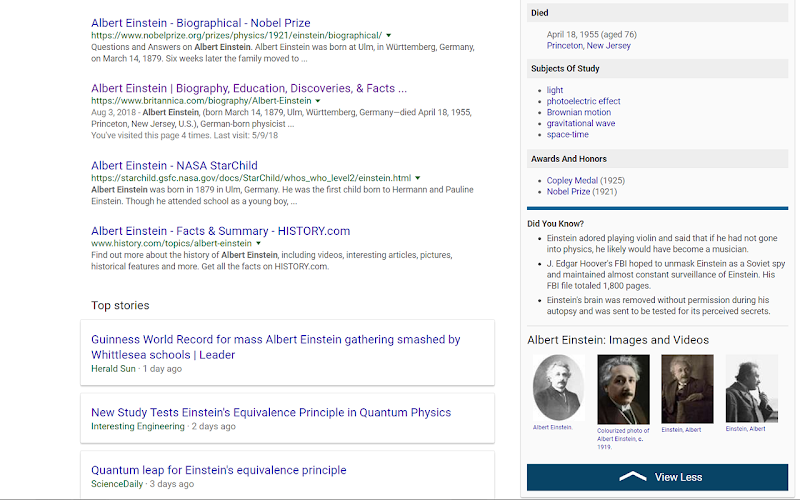Open the Britannica Albert Einstein biography result

coord(249,88)
